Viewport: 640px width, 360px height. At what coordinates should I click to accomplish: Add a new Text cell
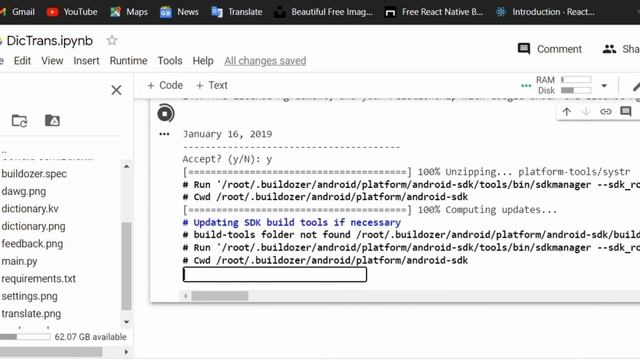(x=211, y=85)
